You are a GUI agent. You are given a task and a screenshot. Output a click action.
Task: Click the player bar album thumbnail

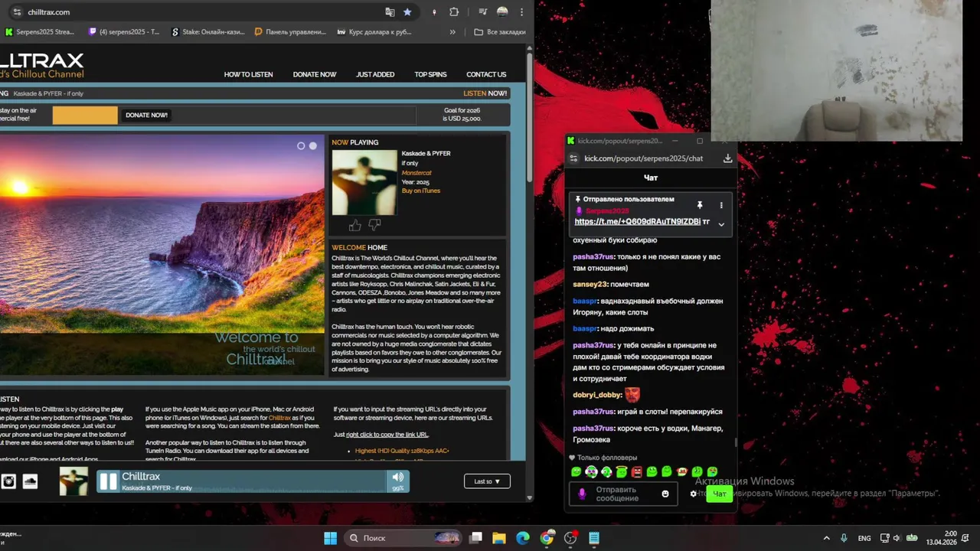(73, 481)
